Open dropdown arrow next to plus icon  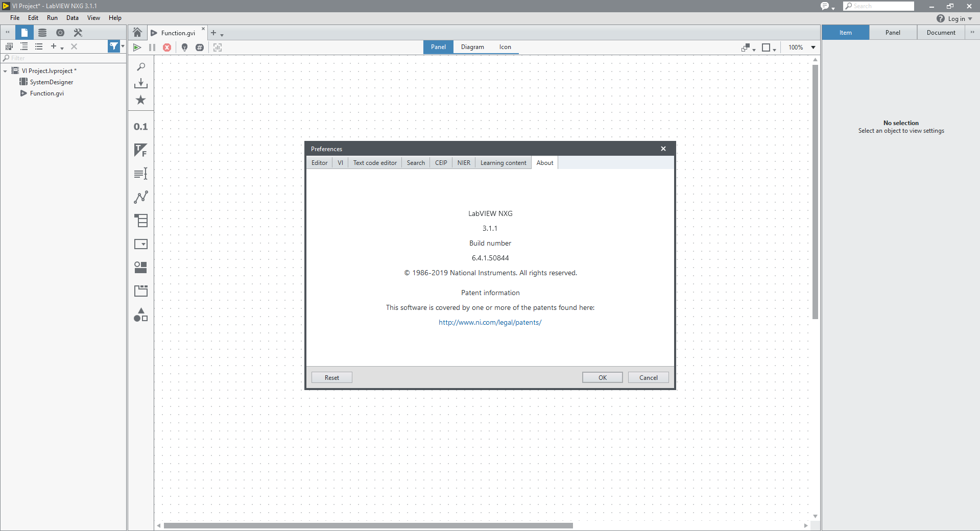coord(62,48)
